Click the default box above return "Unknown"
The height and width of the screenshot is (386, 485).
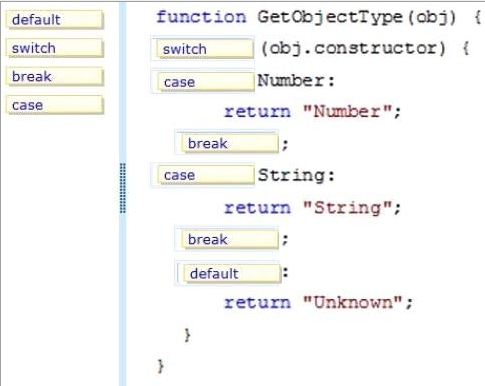pyautogui.click(x=232, y=273)
